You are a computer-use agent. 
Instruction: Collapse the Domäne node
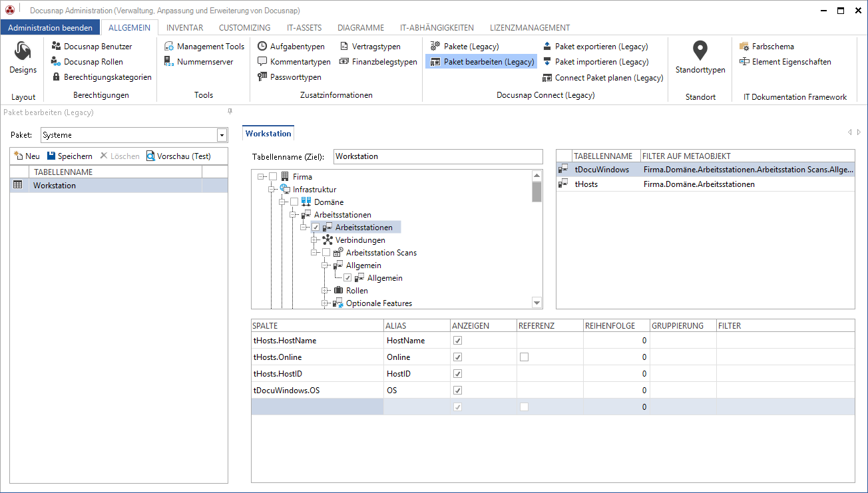tap(282, 202)
